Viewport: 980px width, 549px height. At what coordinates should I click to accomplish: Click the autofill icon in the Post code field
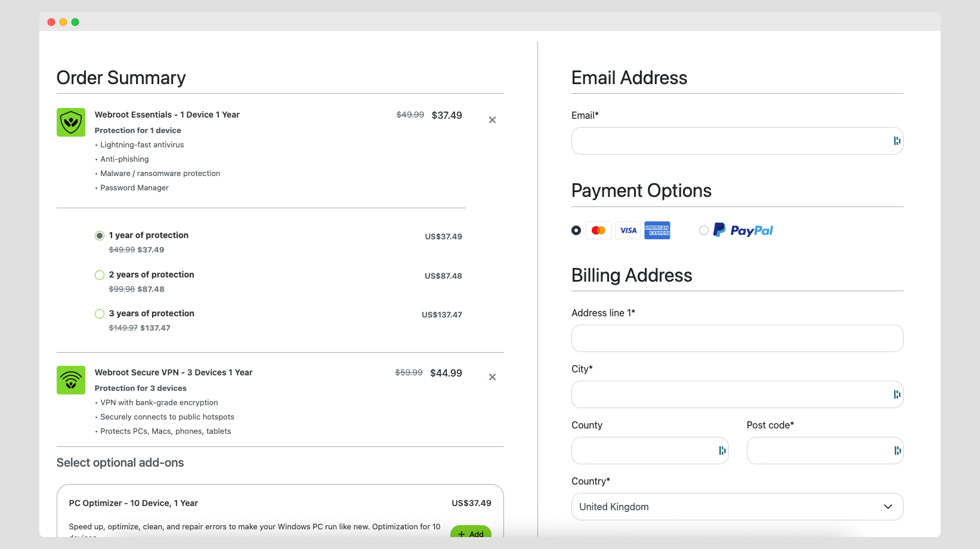pos(896,451)
